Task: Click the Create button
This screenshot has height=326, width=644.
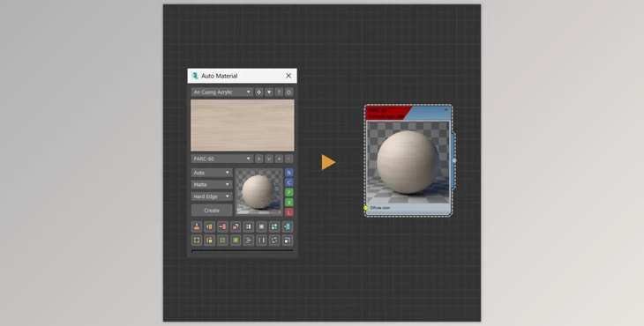Action: (212, 211)
